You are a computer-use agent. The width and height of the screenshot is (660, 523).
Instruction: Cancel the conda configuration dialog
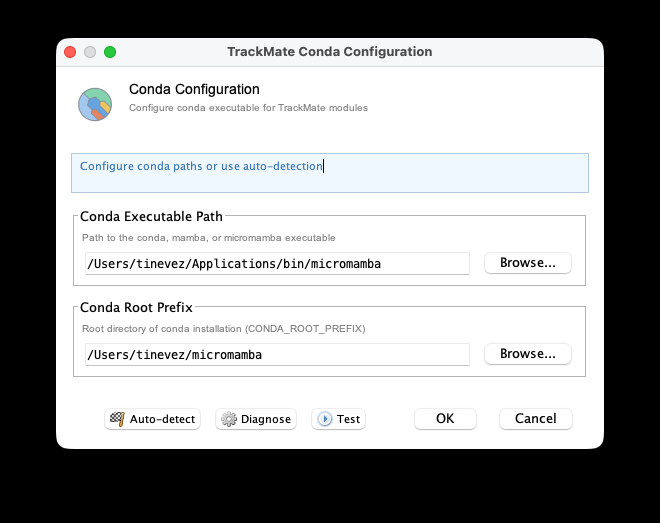pos(535,419)
